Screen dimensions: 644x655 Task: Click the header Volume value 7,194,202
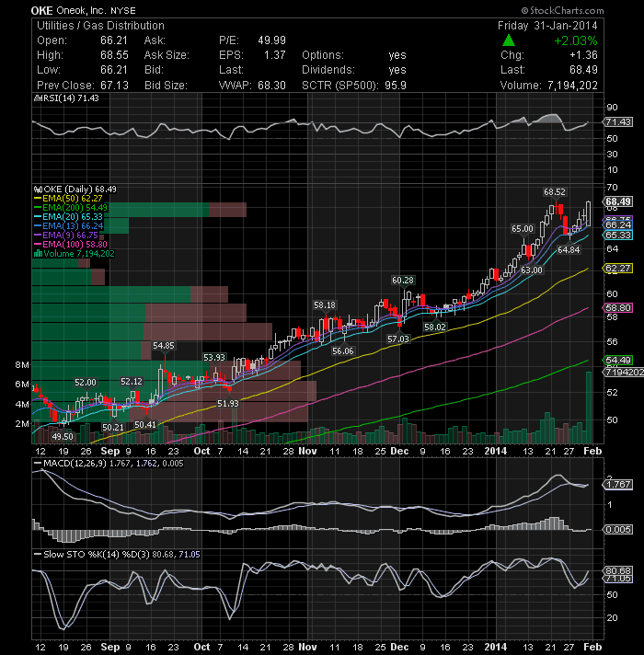[572, 86]
